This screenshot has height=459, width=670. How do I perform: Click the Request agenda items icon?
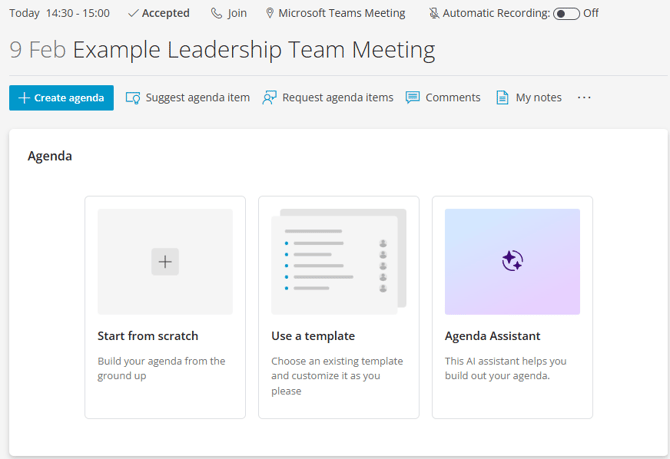pyautogui.click(x=269, y=98)
